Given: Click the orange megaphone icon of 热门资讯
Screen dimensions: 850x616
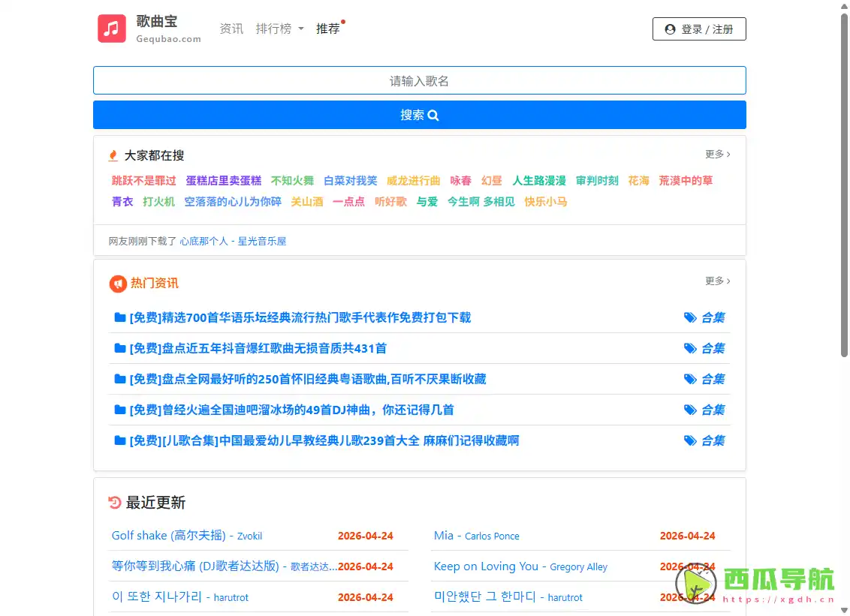Looking at the screenshot, I should point(117,284).
